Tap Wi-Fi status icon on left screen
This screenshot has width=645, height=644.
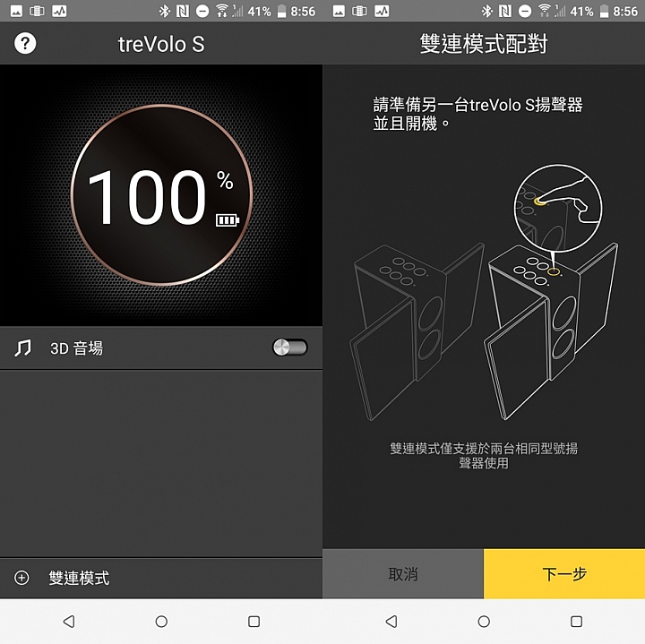coord(222,11)
